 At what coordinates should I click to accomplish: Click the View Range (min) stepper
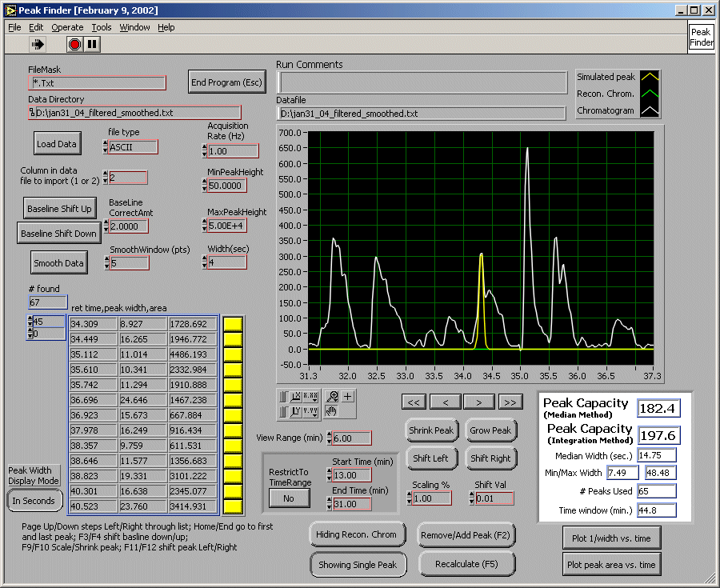pyautogui.click(x=330, y=438)
